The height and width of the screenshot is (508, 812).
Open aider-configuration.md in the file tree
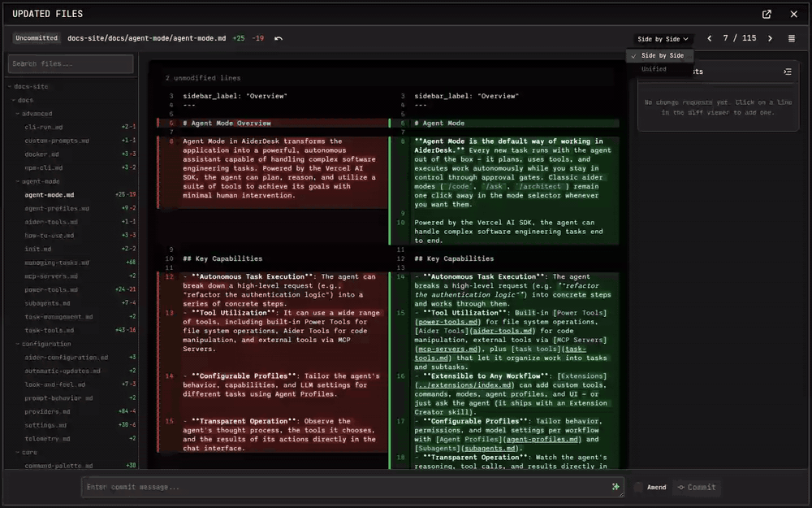(x=67, y=357)
